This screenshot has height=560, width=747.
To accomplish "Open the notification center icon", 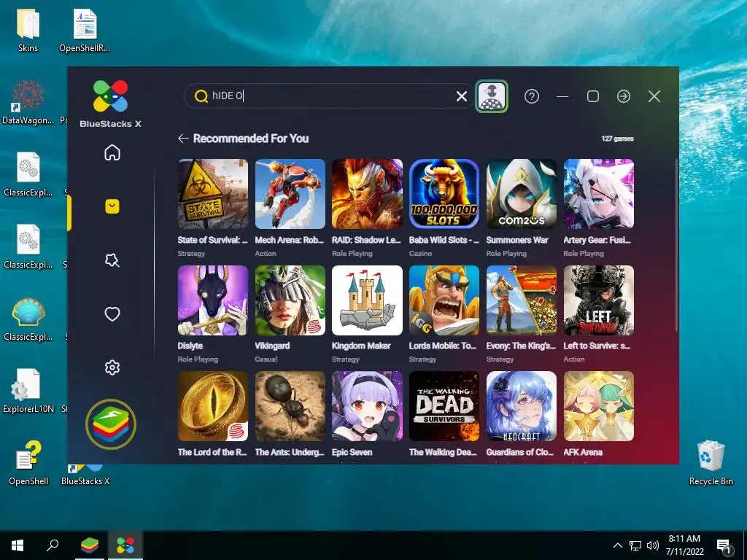I will tap(724, 546).
